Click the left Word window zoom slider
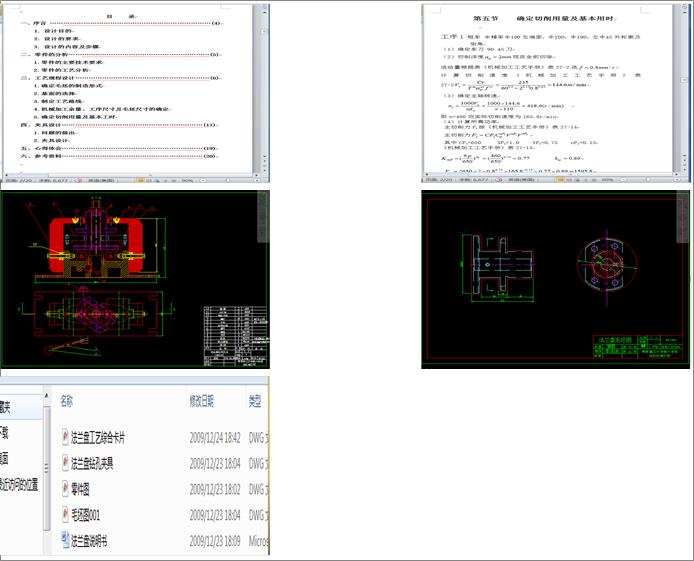The width and height of the screenshot is (694, 561). coord(228,180)
